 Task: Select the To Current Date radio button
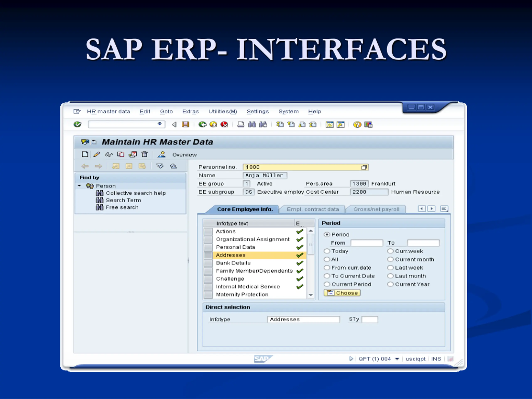tap(327, 276)
